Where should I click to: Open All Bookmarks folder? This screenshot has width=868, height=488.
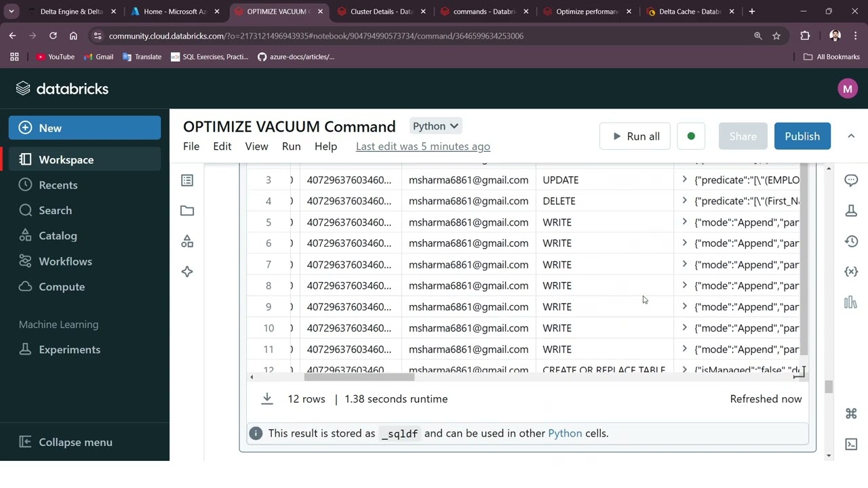coord(831,57)
